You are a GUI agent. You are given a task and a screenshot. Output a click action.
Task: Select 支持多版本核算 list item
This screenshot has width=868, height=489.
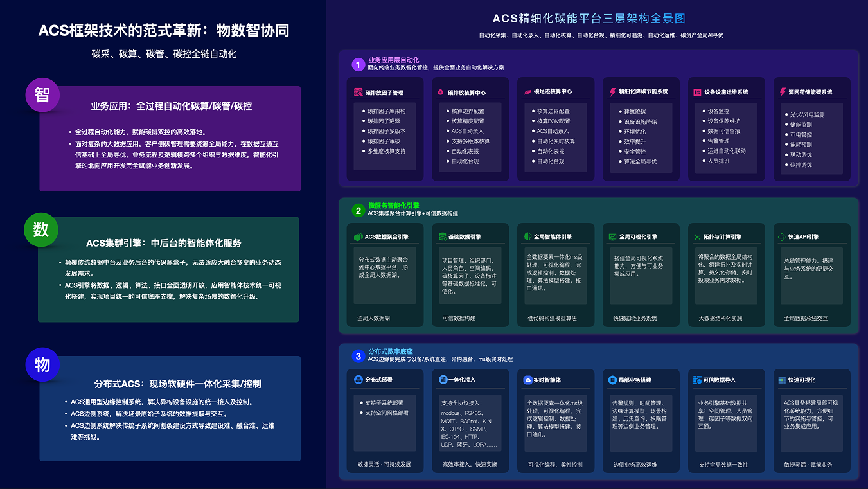pos(470,141)
